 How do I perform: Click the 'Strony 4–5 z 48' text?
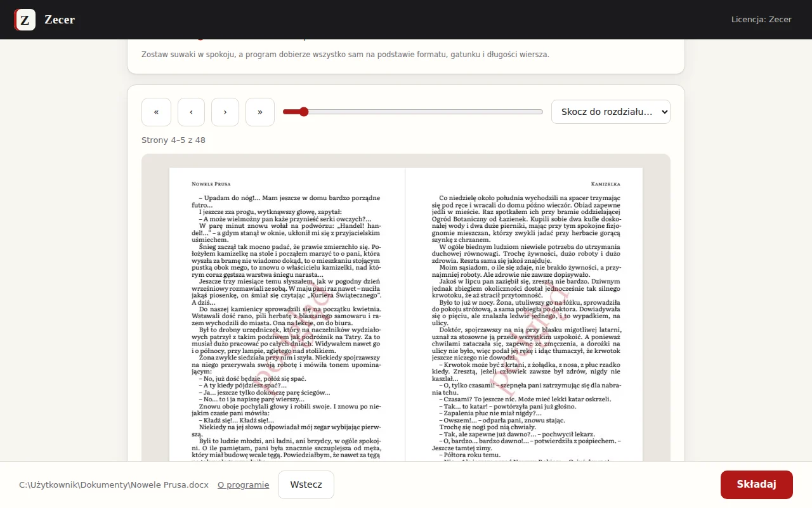click(173, 140)
